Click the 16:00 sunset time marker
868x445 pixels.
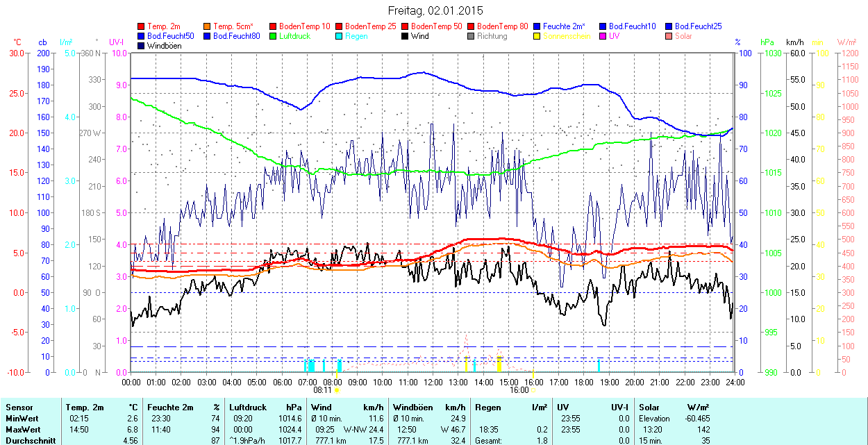click(519, 390)
